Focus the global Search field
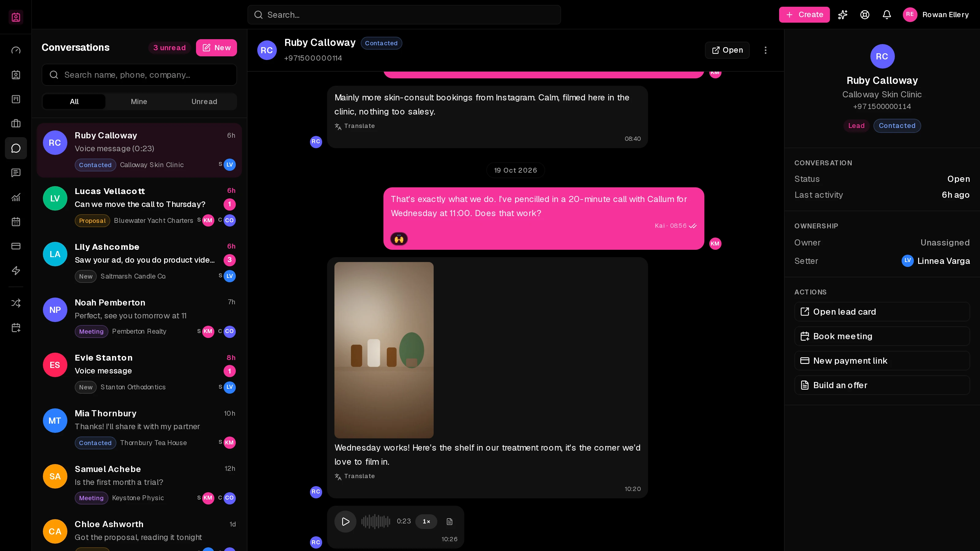This screenshot has height=551, width=980. (404, 15)
